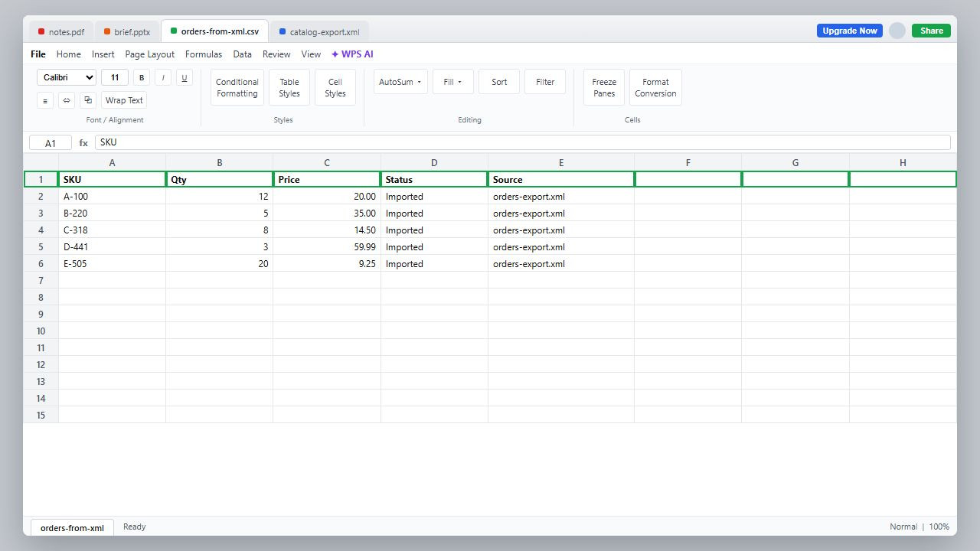The width and height of the screenshot is (980, 551).
Task: Toggle underline formatting
Action: coord(185,77)
